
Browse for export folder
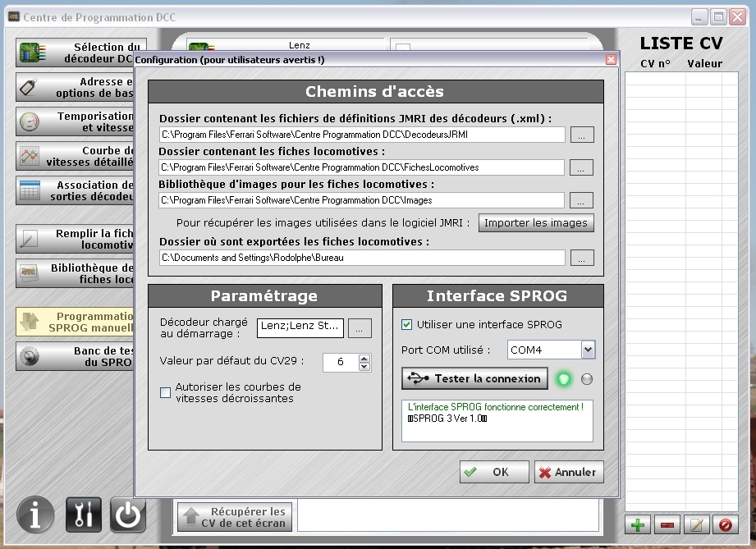pyautogui.click(x=582, y=258)
